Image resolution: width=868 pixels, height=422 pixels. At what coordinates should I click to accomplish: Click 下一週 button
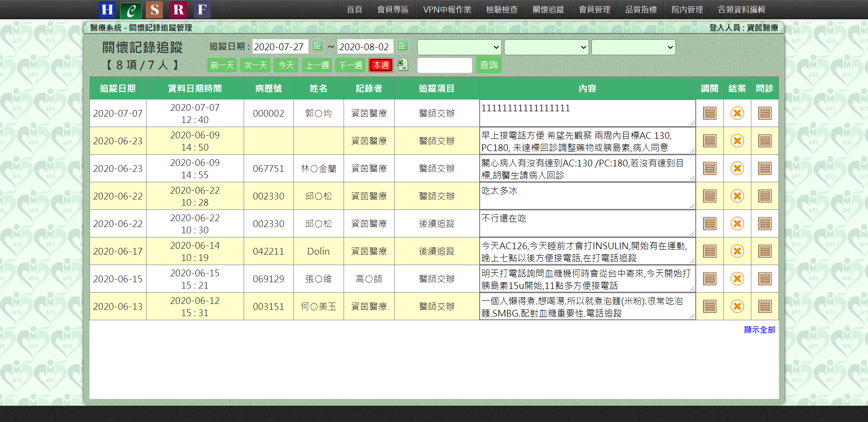click(x=350, y=65)
